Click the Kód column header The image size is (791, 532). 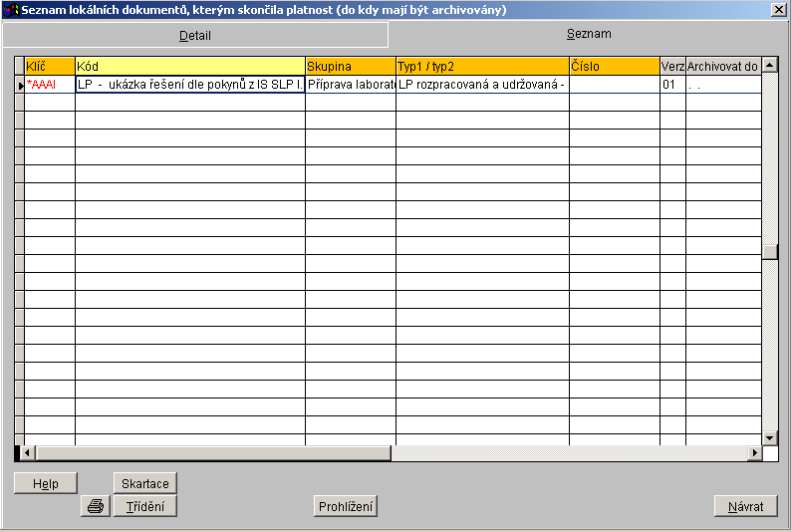click(189, 67)
